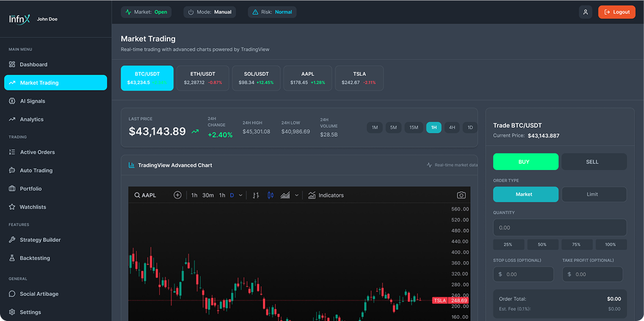Click the Active Orders list icon

coord(12,152)
